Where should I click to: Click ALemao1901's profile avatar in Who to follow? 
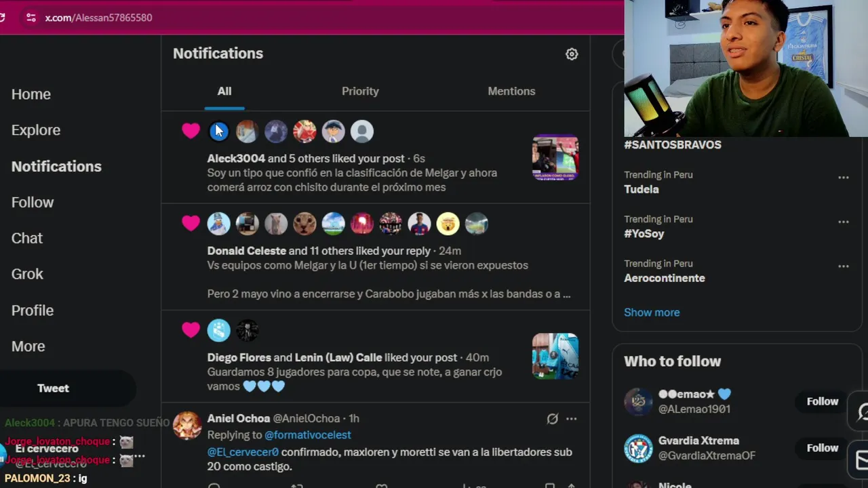(638, 402)
